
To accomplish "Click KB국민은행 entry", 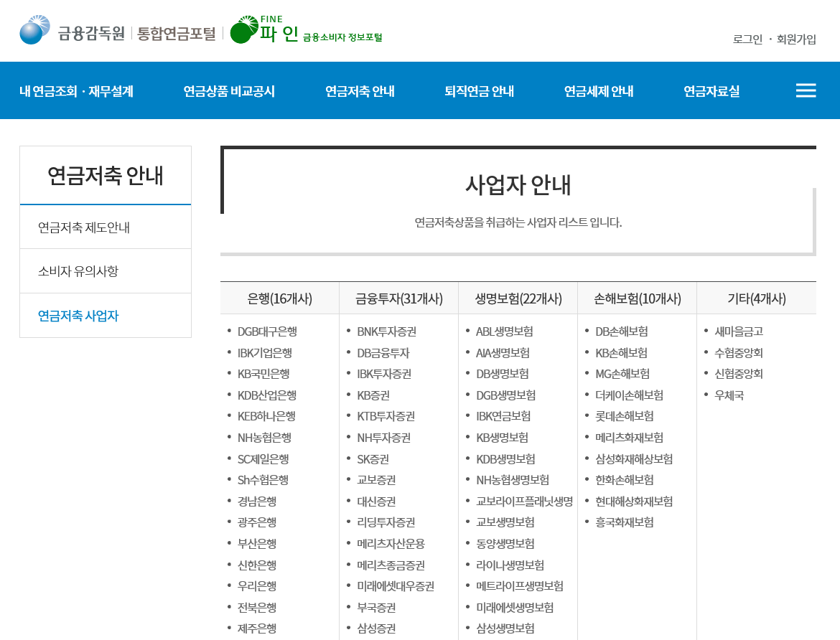I will pos(263,374).
